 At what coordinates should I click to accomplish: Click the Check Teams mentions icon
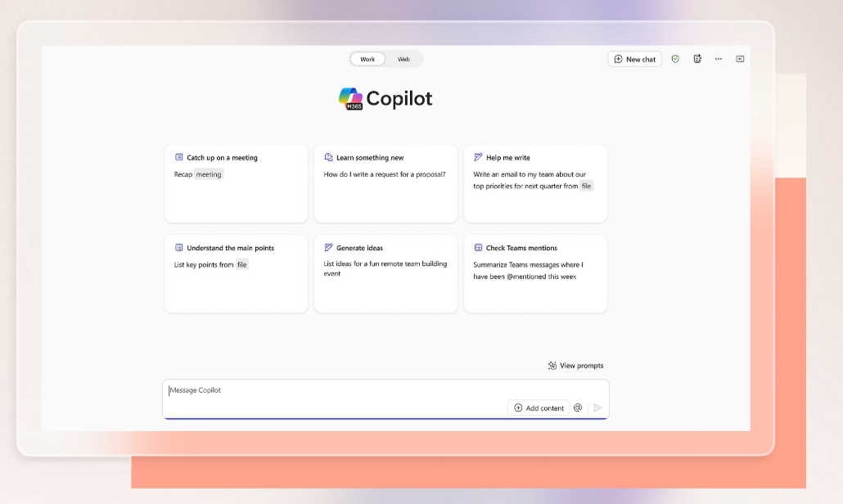click(478, 248)
